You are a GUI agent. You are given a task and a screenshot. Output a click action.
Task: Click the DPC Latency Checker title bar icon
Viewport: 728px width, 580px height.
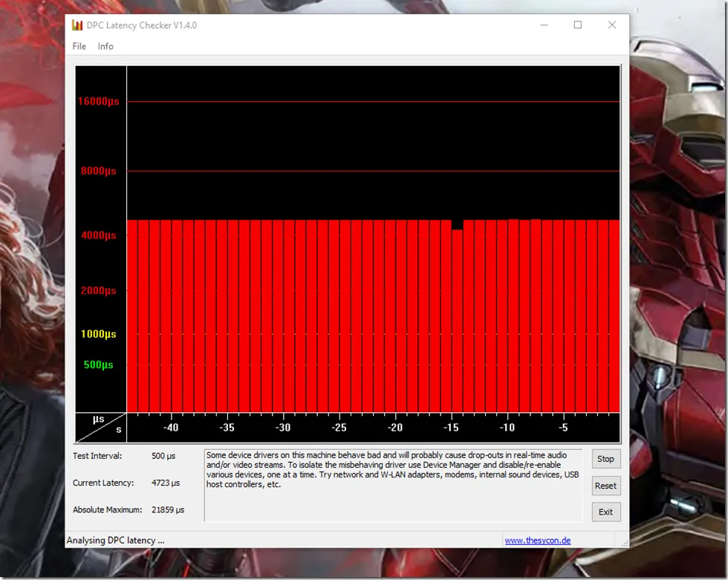(x=77, y=25)
